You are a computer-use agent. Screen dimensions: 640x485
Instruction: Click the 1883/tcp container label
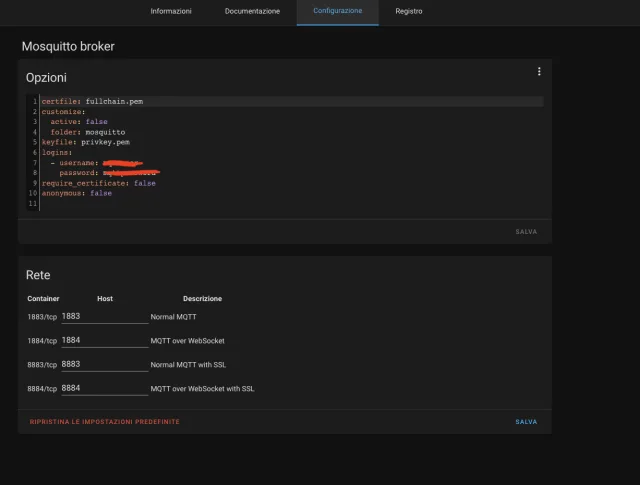(42, 317)
